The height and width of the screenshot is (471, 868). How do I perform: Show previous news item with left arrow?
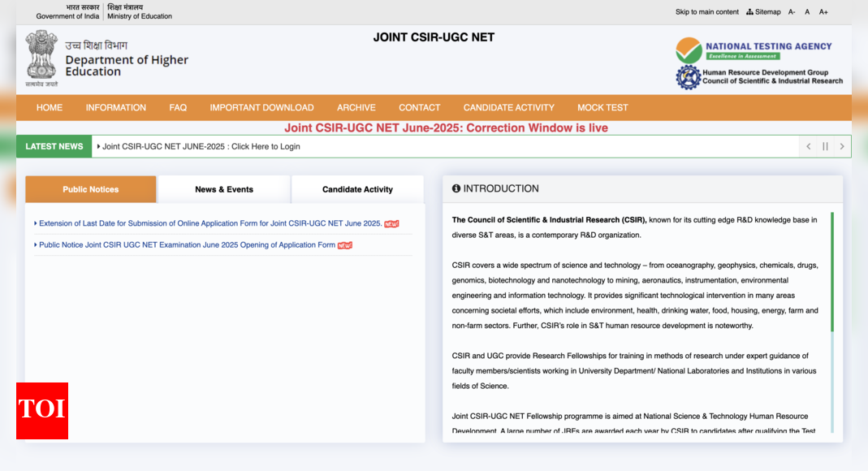tap(808, 146)
